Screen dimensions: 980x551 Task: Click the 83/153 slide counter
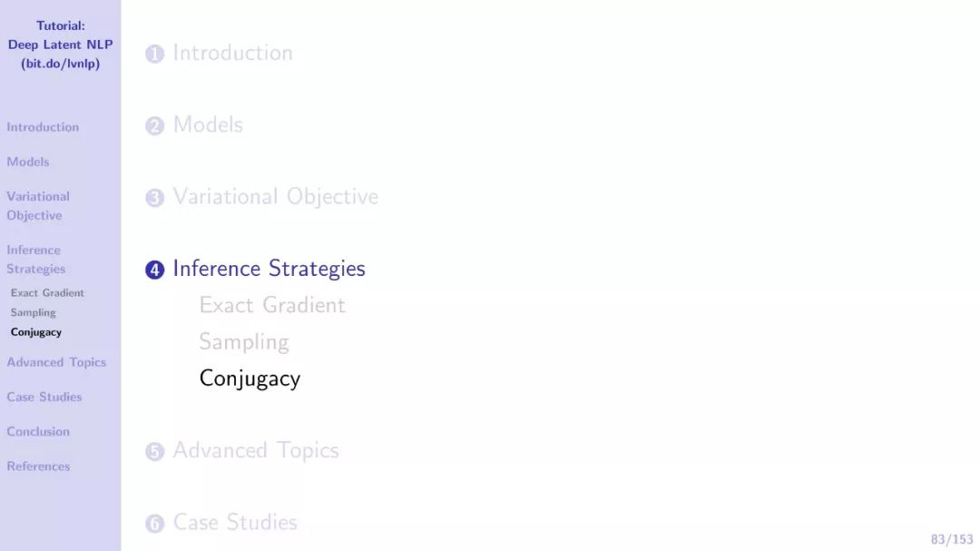click(951, 539)
